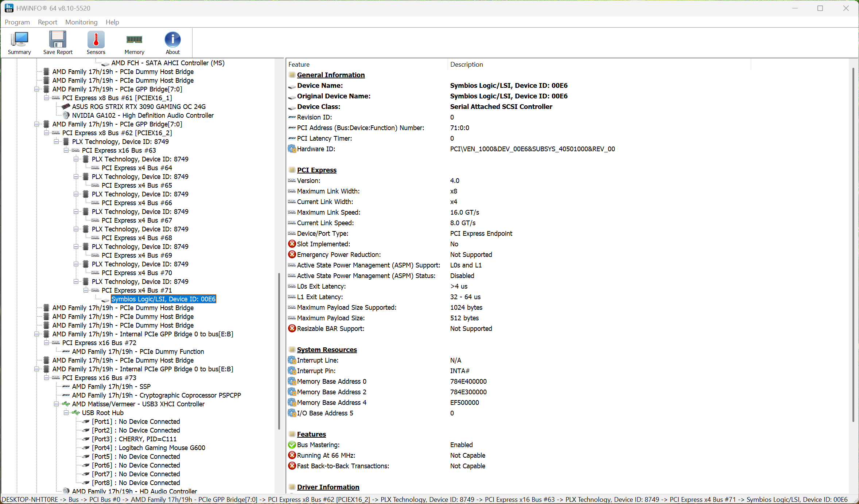Viewport: 859px width, 504px height.
Task: Click the General Information section heading
Action: tap(331, 75)
